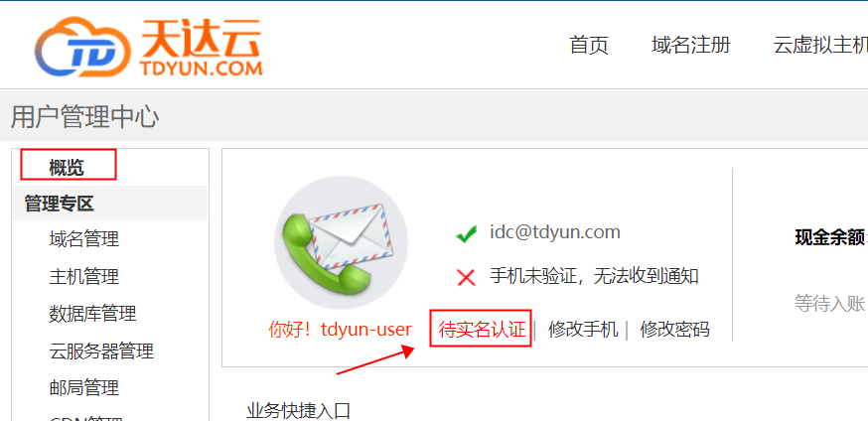Open 首页 in top navigation
This screenshot has height=421, width=868.
(x=589, y=45)
